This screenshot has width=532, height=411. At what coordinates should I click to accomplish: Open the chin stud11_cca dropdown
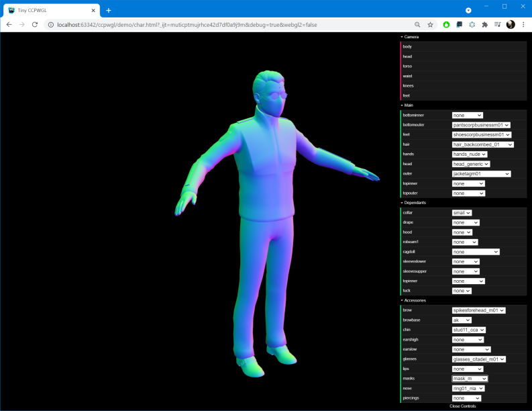coord(469,330)
